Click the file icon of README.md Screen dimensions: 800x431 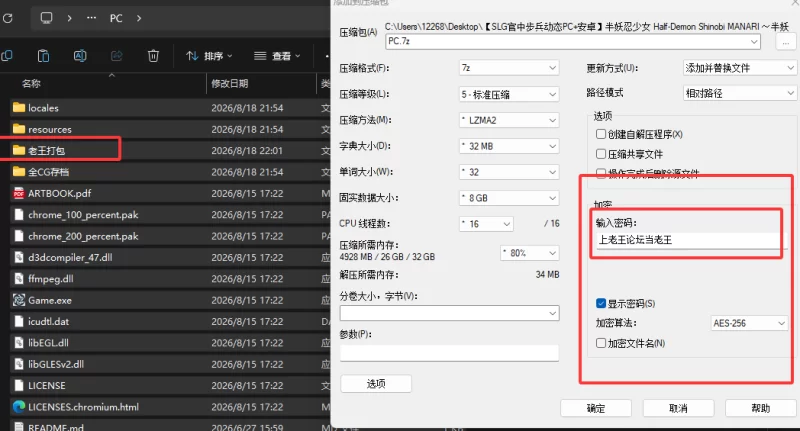pos(19,427)
